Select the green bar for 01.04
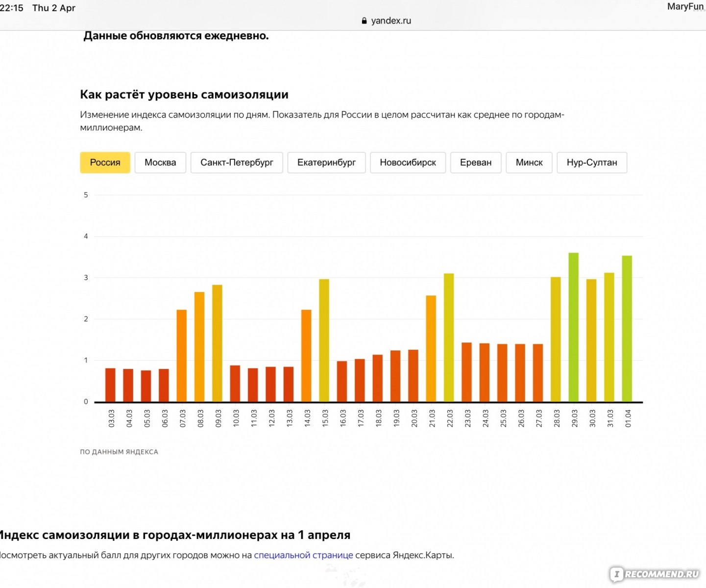 (627, 329)
